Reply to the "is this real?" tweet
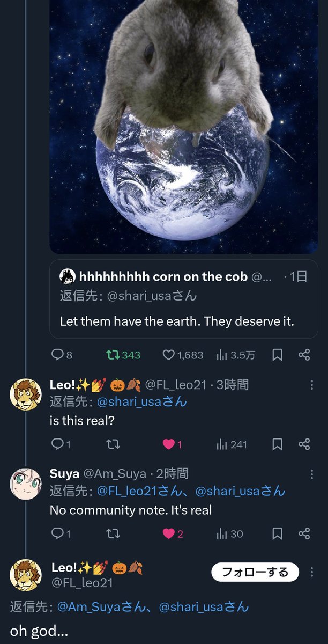 coord(60,444)
